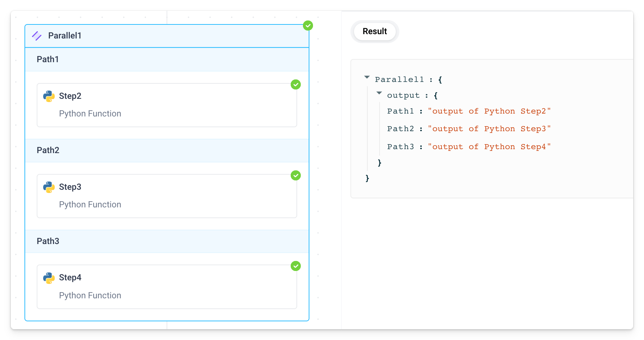Click the Python Function label on Step4
The width and height of the screenshot is (644, 340).
point(90,295)
